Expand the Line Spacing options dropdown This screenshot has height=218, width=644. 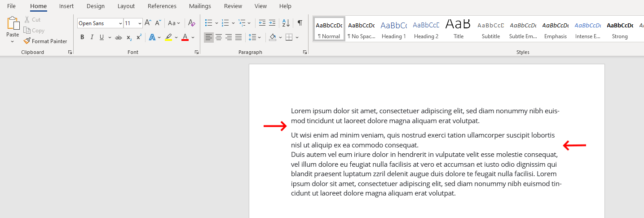259,37
